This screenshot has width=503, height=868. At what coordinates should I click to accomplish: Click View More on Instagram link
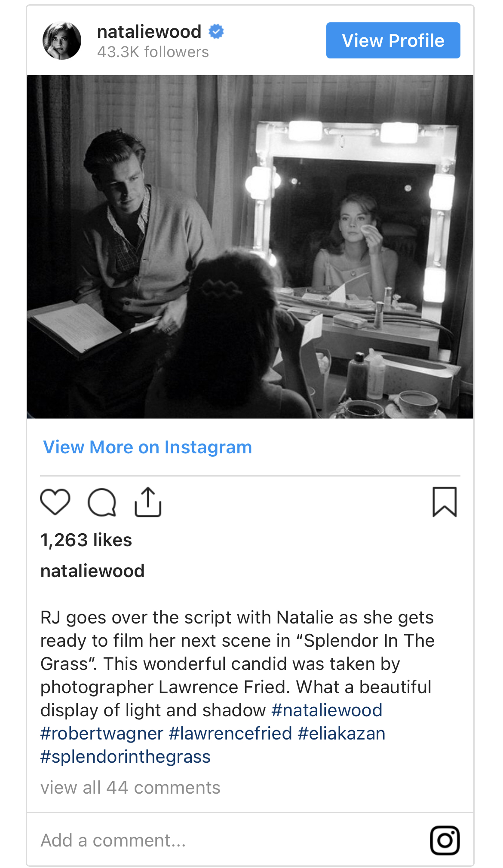[147, 447]
